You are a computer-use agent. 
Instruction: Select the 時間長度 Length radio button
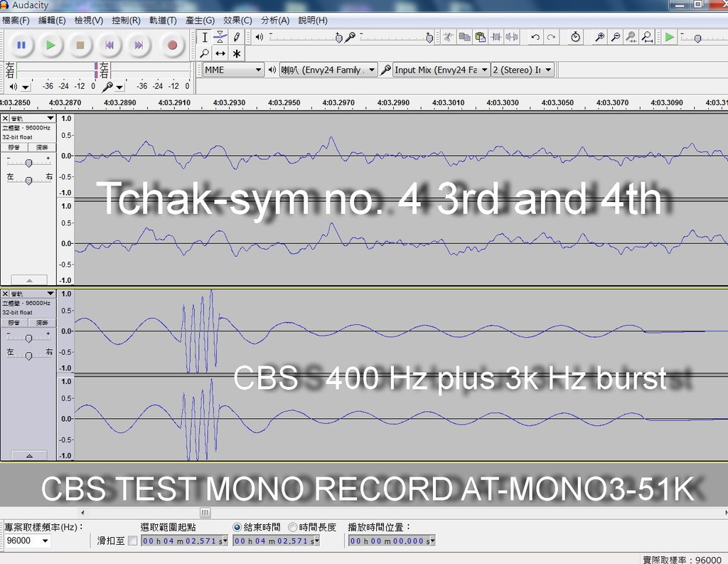(x=292, y=527)
